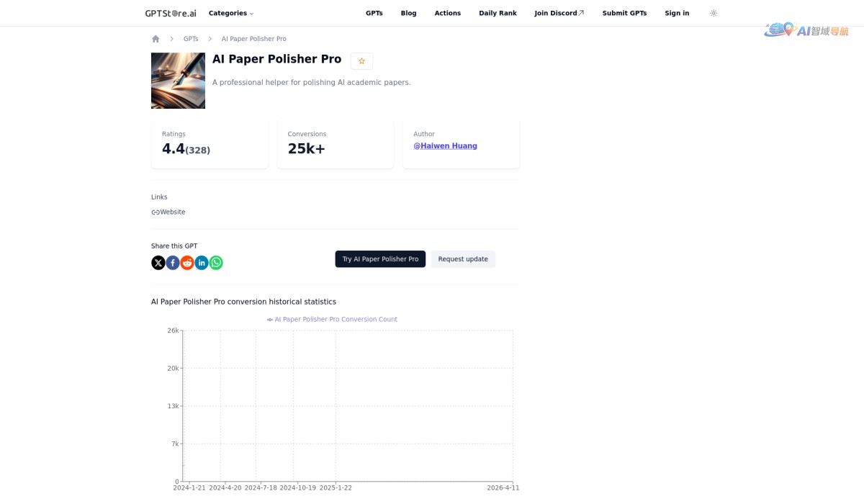Image resolution: width=864 pixels, height=504 pixels.
Task: Share this GPT on X
Action: point(158,262)
